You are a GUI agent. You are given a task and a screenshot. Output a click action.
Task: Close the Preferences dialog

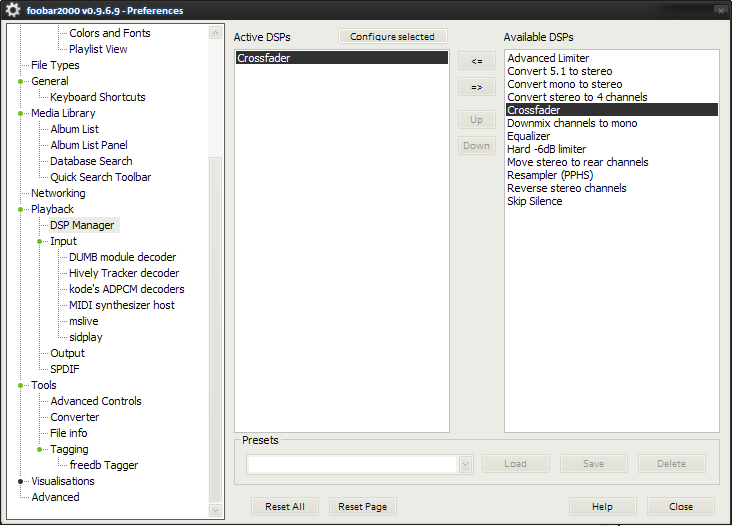pyautogui.click(x=681, y=507)
